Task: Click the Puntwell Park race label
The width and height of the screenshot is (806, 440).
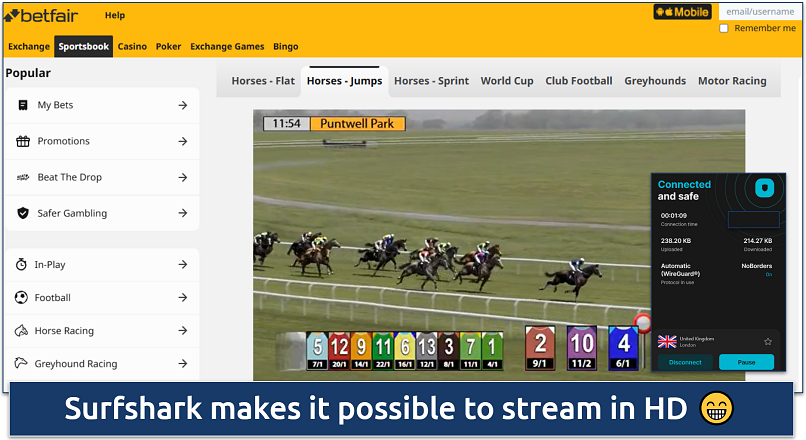Action: pyautogui.click(x=357, y=123)
